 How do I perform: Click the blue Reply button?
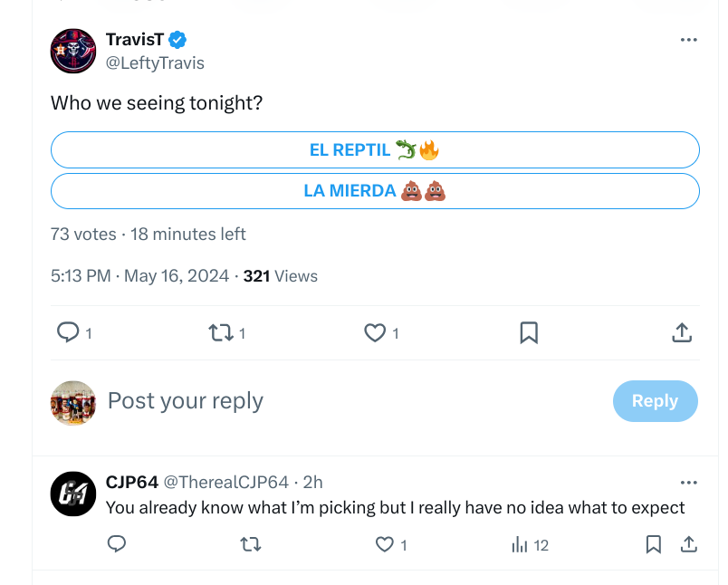tap(655, 401)
